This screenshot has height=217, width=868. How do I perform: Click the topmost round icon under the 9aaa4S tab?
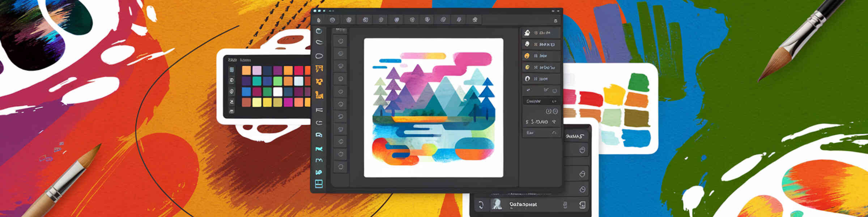click(x=582, y=150)
